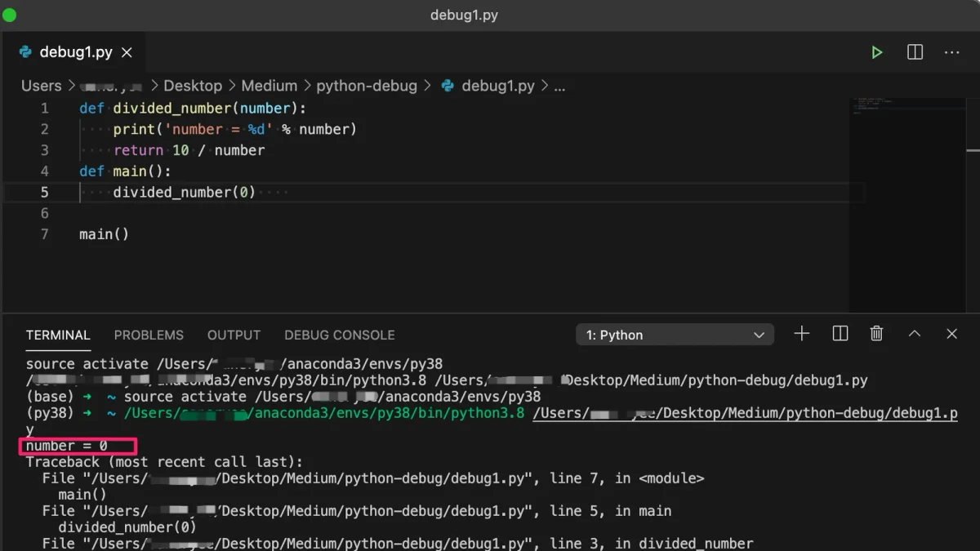Open the editor More Actions ellipsis
The image size is (980, 551).
pyautogui.click(x=951, y=52)
